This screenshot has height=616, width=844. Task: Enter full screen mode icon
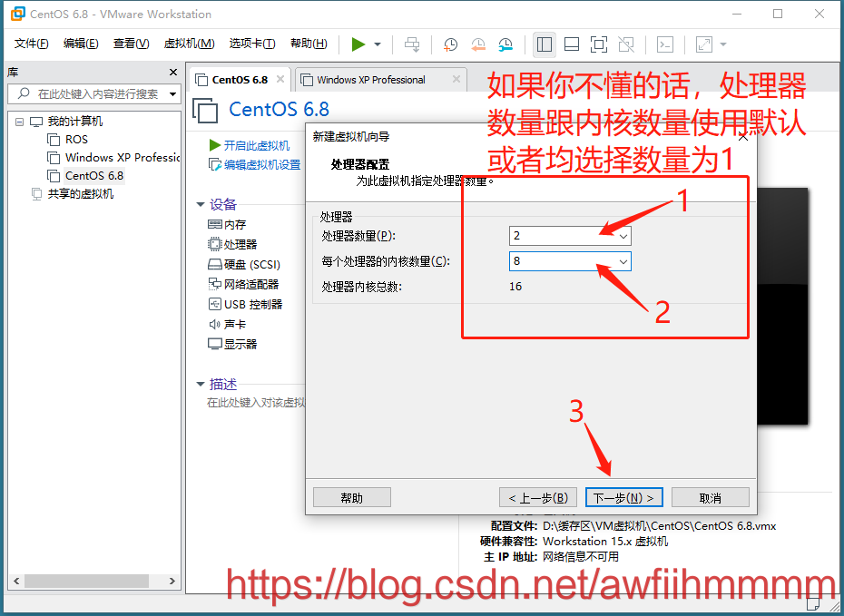pos(599,44)
